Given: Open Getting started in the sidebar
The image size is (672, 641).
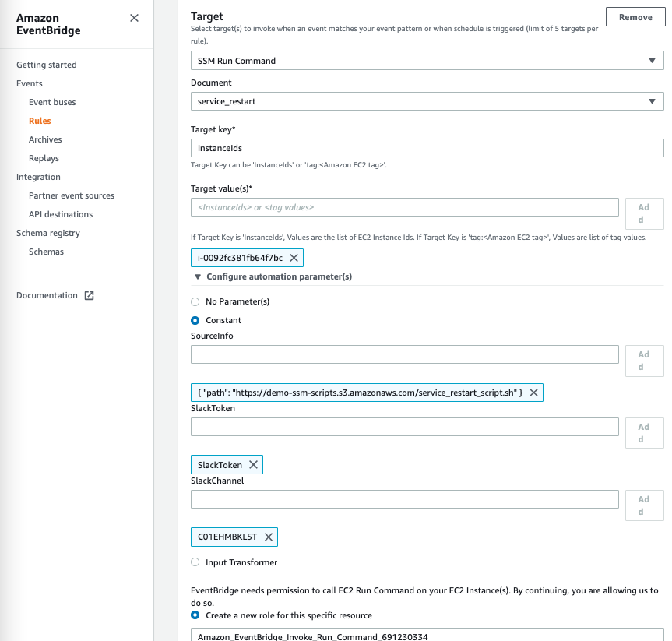Looking at the screenshot, I should pyautogui.click(x=46, y=65).
